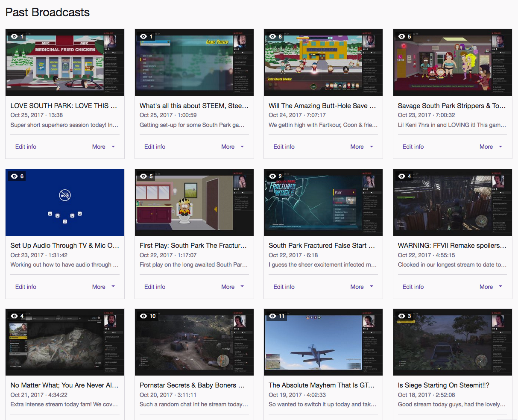Click the view count 2 eye icon

272,176
